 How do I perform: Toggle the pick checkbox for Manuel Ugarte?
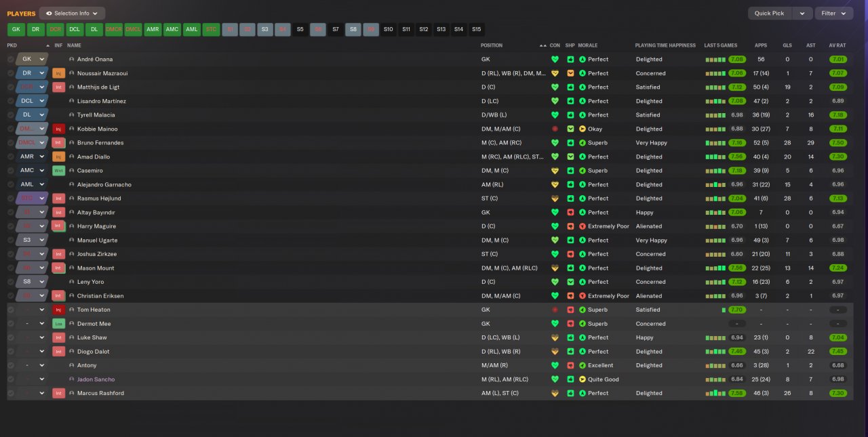point(11,240)
